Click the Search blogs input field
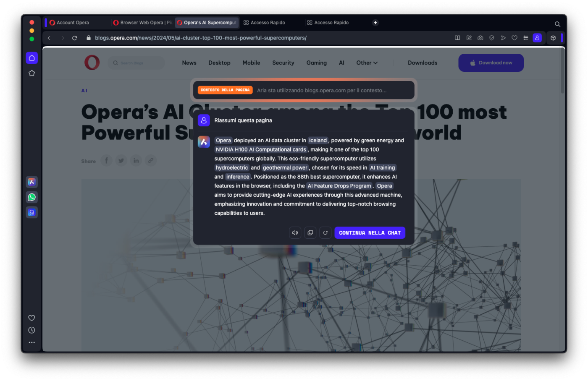Screen dimensions: 588x381 click(136, 63)
